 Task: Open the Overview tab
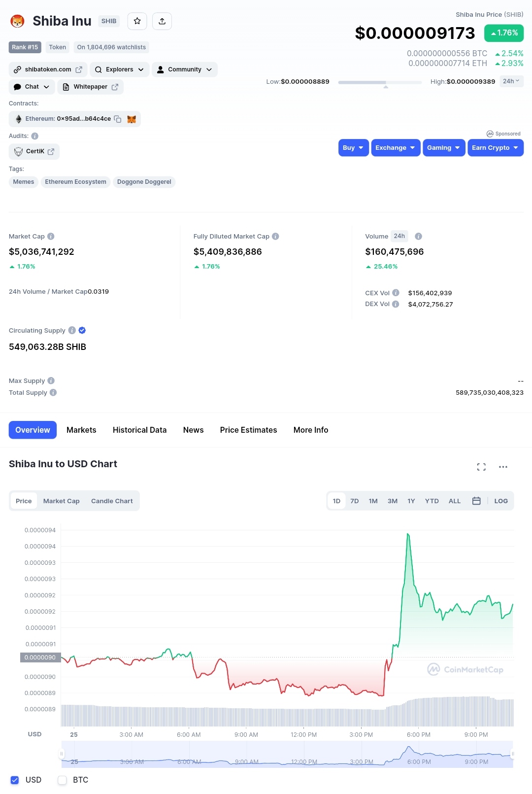tap(33, 430)
